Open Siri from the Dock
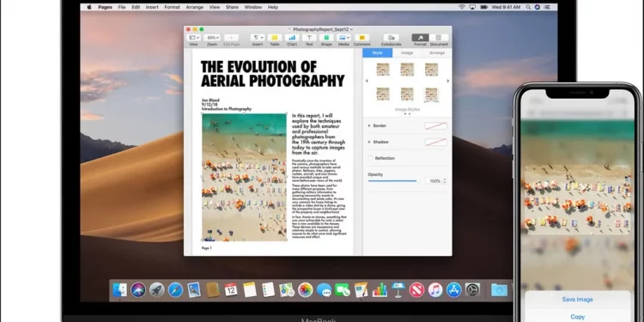The width and height of the screenshot is (644, 322). pos(138,290)
